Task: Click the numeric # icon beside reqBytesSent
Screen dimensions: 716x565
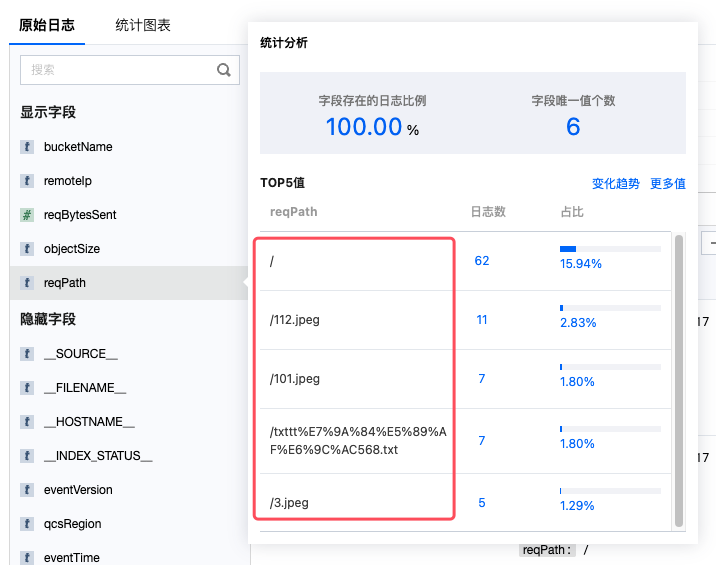Action: click(28, 215)
